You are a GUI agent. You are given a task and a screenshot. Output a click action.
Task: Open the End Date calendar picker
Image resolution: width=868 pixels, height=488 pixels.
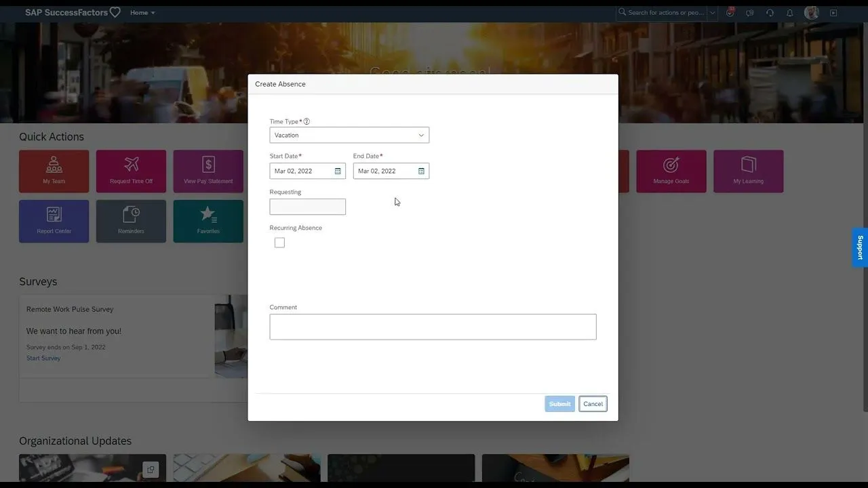coord(421,171)
